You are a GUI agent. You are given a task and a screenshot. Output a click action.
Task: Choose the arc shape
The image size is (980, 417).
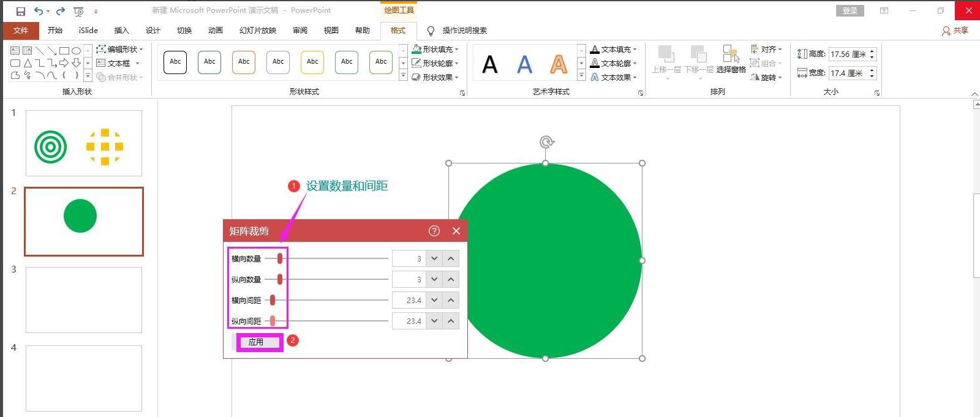[40, 75]
